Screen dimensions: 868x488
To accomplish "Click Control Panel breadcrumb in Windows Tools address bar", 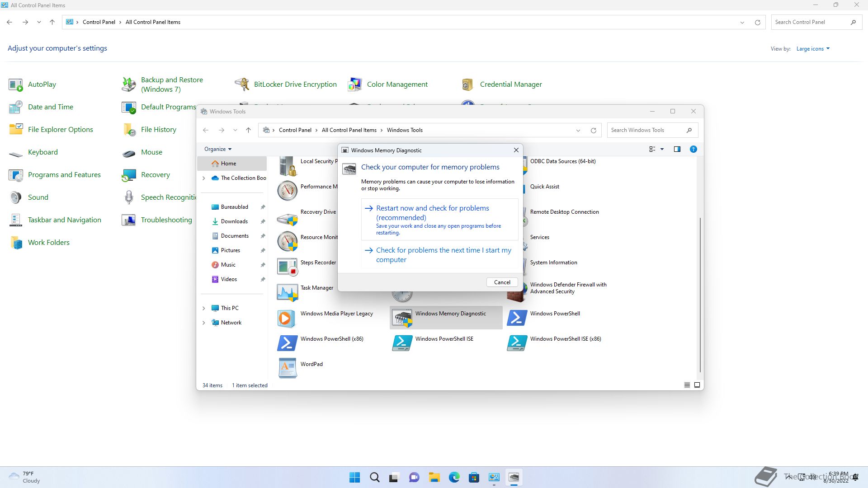I will 295,130.
